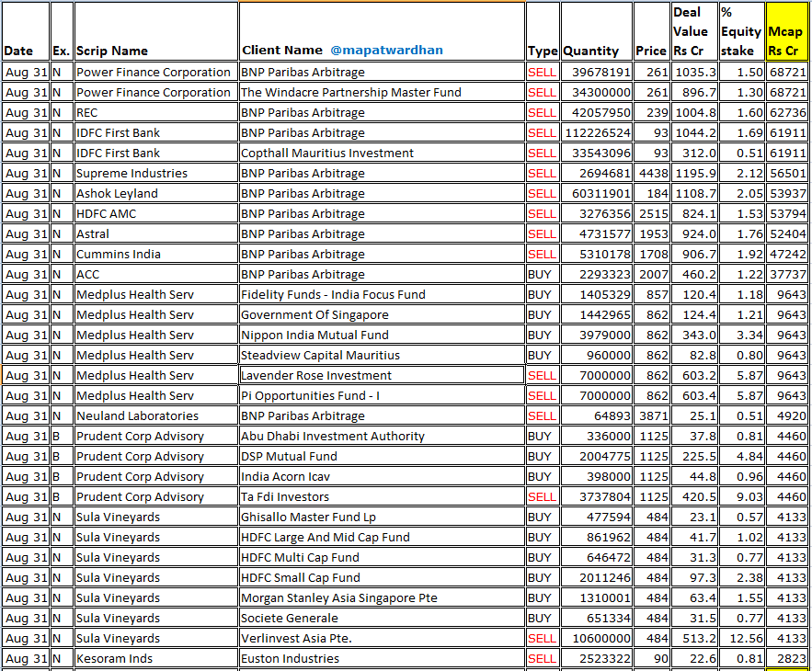Select the 'Cummins India' cell

[156, 254]
